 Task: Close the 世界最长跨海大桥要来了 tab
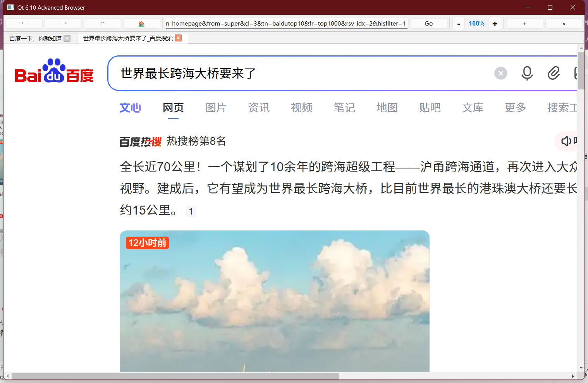pyautogui.click(x=178, y=38)
